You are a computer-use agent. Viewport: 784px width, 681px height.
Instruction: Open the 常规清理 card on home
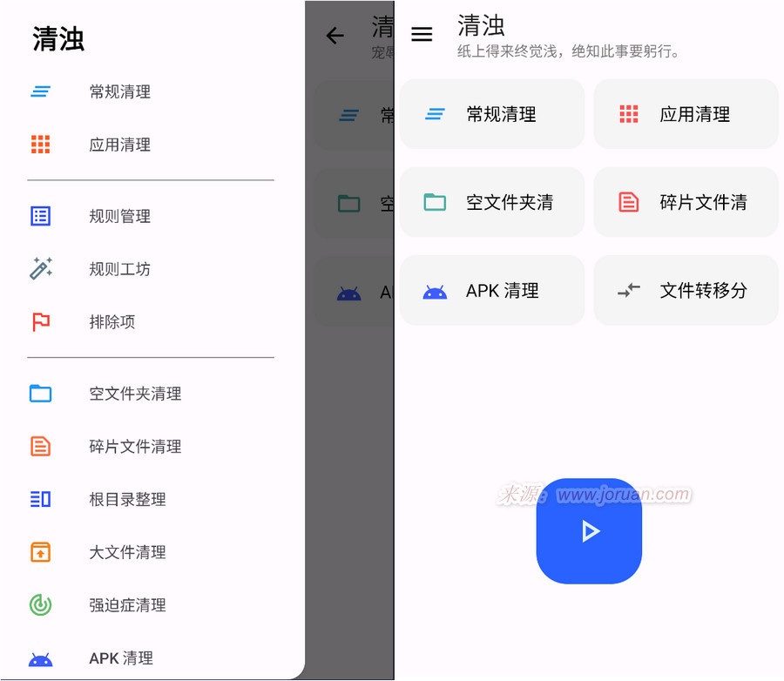point(492,114)
